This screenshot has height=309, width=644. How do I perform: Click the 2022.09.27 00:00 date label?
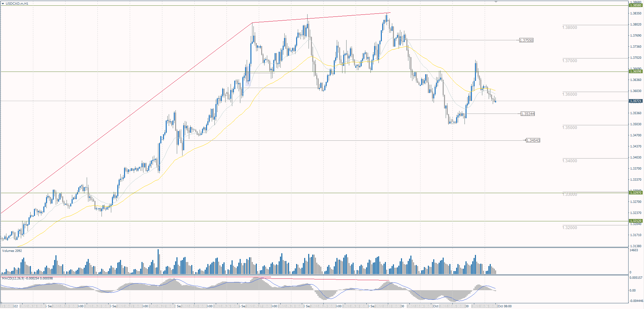tap(259, 306)
